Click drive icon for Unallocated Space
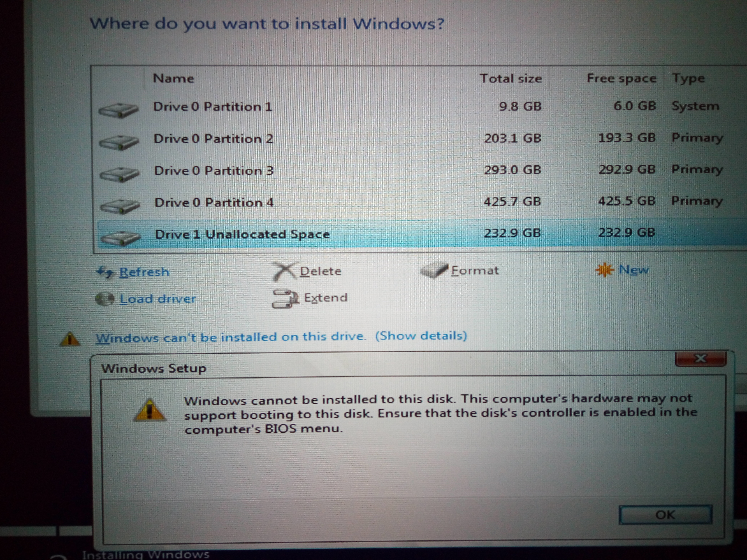747x560 pixels. pyautogui.click(x=120, y=238)
